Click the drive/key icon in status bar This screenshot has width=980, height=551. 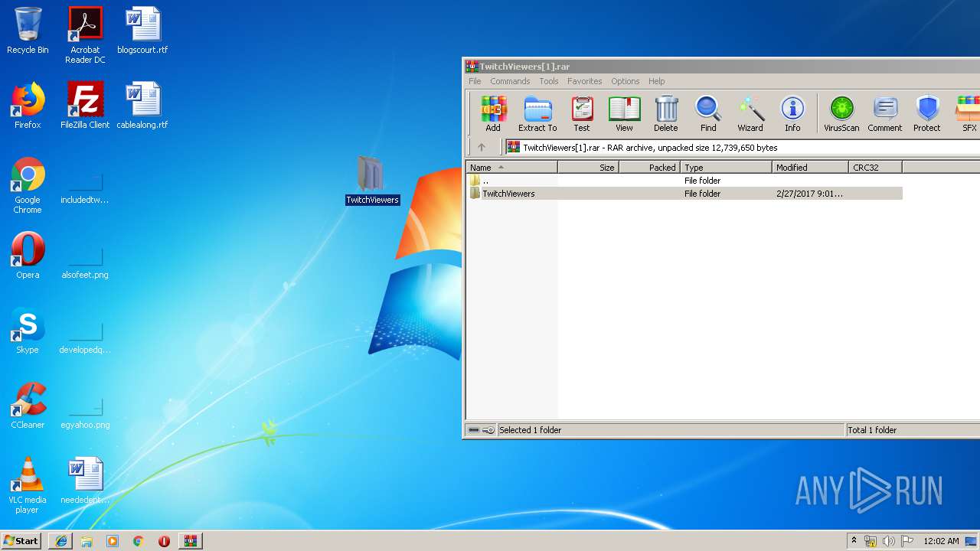point(482,430)
